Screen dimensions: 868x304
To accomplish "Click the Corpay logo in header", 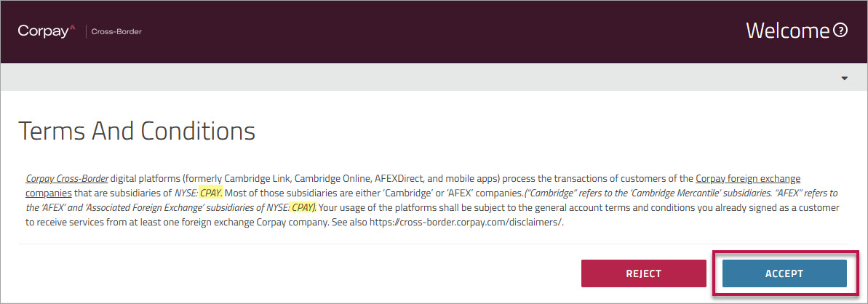I will coord(46,31).
